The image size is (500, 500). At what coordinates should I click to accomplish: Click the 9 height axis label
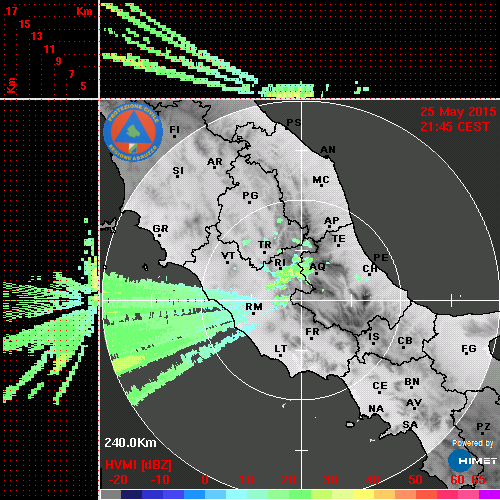click(58, 61)
